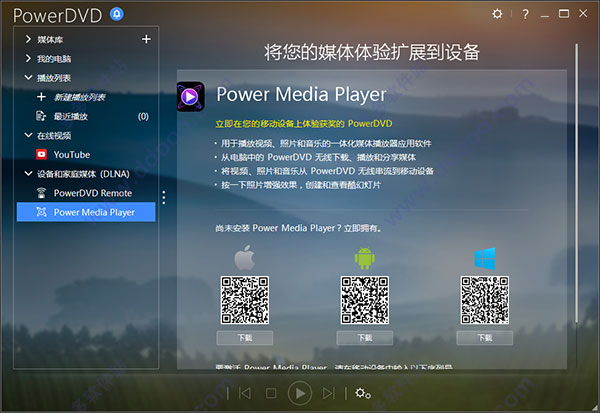Click the Apple logo icon

[x=245, y=257]
